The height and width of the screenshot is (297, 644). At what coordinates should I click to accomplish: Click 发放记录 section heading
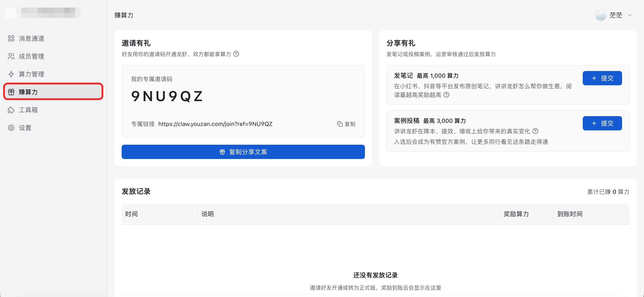[x=136, y=191]
